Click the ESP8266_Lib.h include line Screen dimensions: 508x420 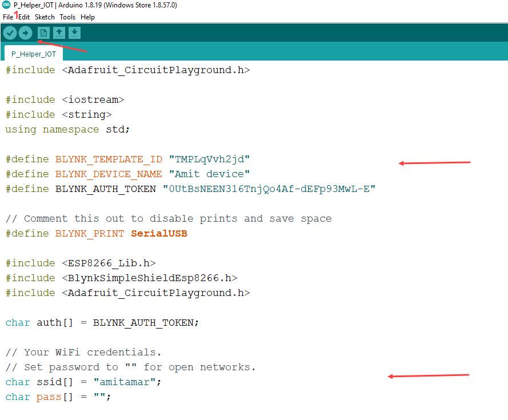tap(81, 263)
